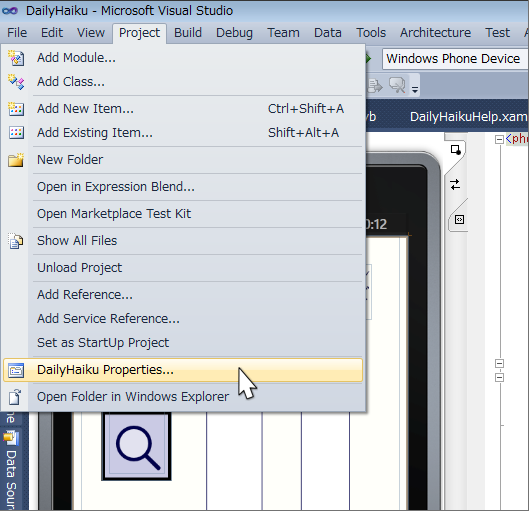This screenshot has height=511, width=529.
Task: Close the open Project menu
Action: tap(139, 33)
